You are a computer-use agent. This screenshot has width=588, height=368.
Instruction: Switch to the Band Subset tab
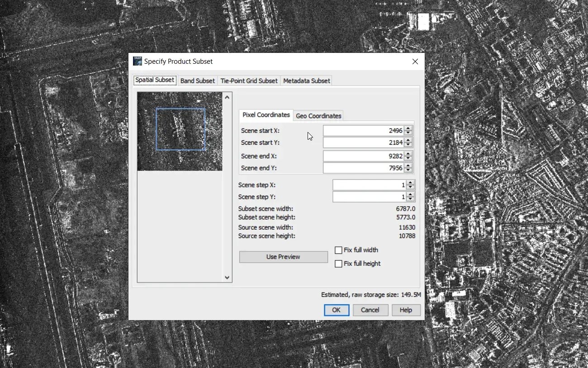(198, 80)
